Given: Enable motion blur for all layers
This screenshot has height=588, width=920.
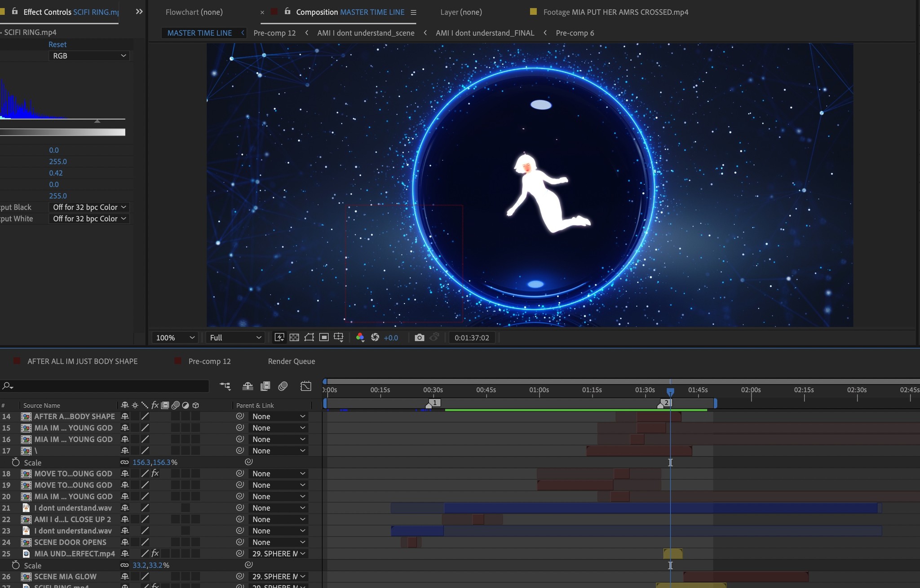Looking at the screenshot, I should 283,386.
